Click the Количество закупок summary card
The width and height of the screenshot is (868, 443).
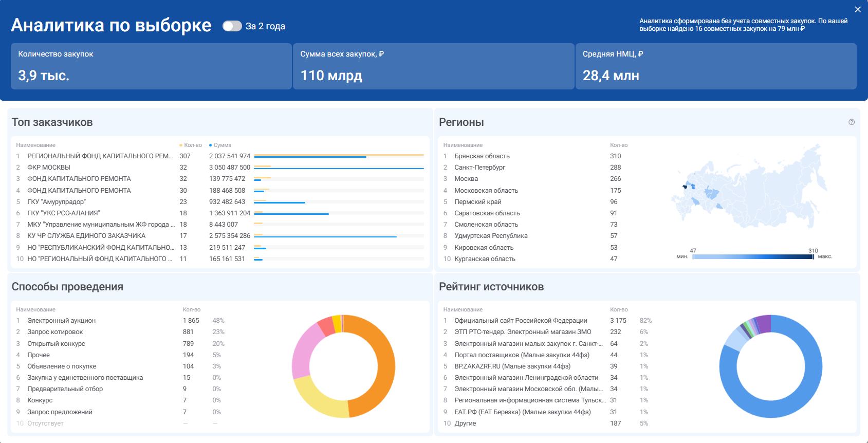[151, 66]
